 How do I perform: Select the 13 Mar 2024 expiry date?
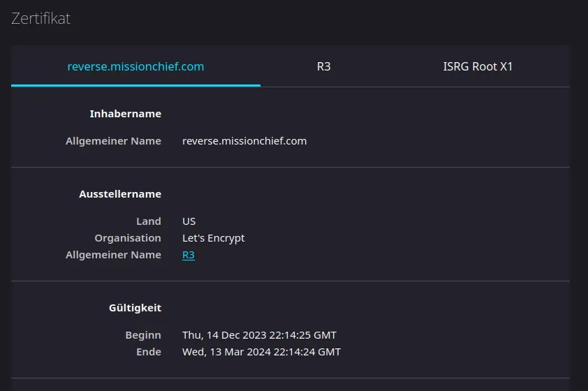coord(261,352)
